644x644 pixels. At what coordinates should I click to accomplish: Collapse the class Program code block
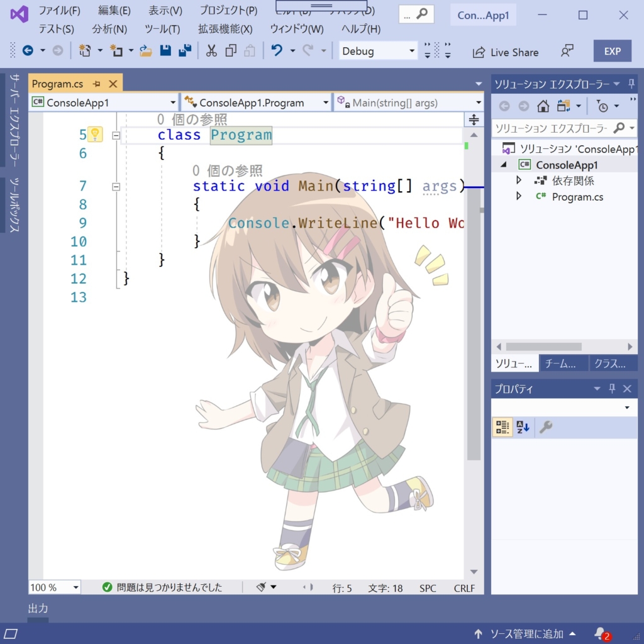pyautogui.click(x=116, y=135)
